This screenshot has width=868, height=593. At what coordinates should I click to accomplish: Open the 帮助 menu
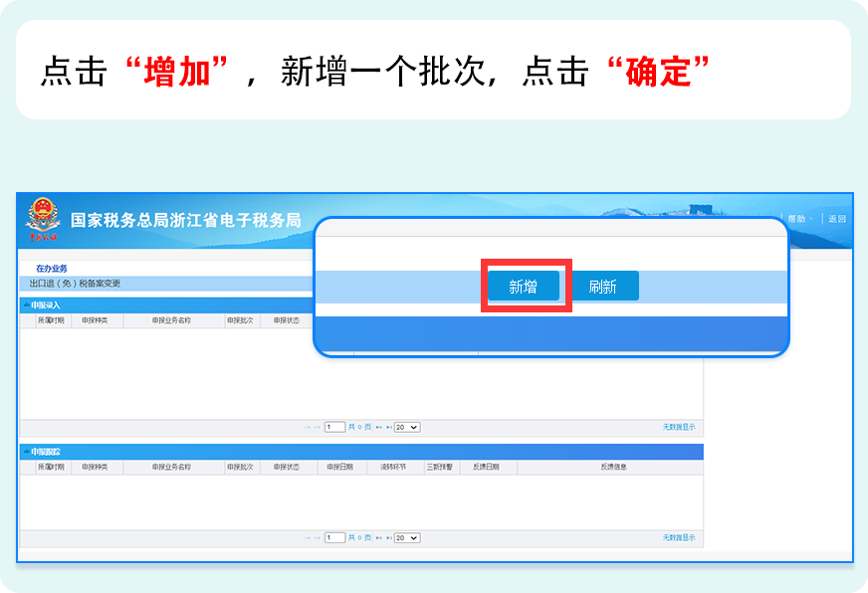(x=798, y=219)
